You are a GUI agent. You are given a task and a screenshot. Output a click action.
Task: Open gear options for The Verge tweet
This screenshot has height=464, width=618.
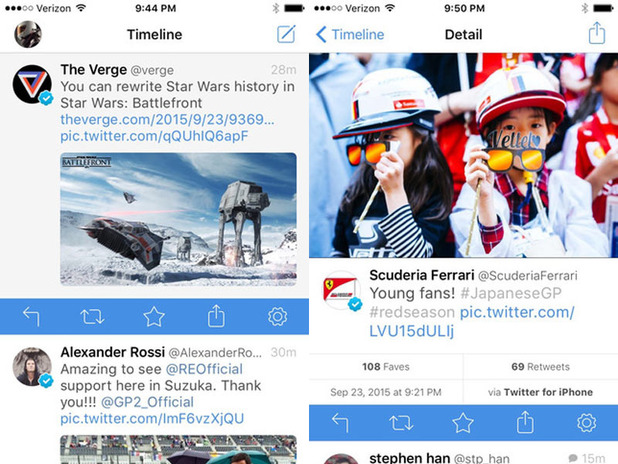(277, 317)
